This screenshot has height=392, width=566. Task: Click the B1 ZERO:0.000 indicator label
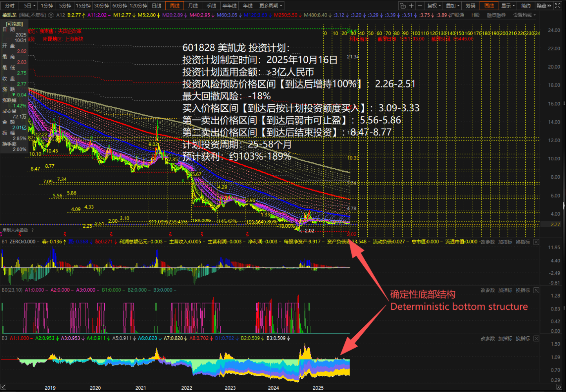tap(18, 242)
